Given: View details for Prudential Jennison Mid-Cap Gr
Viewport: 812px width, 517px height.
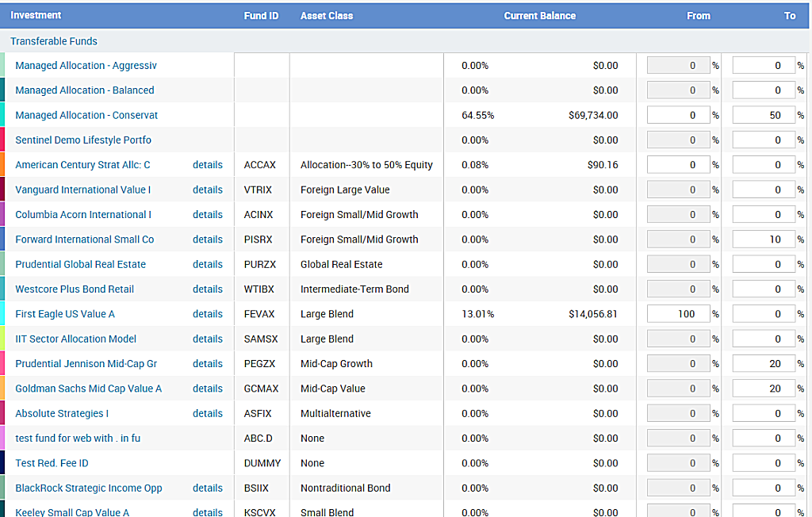Looking at the screenshot, I should 208,364.
